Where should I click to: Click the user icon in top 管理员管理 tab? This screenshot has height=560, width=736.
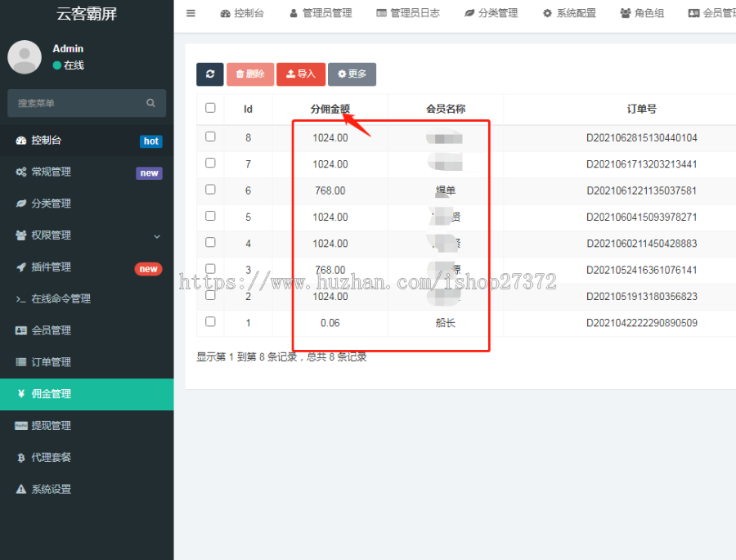click(294, 14)
